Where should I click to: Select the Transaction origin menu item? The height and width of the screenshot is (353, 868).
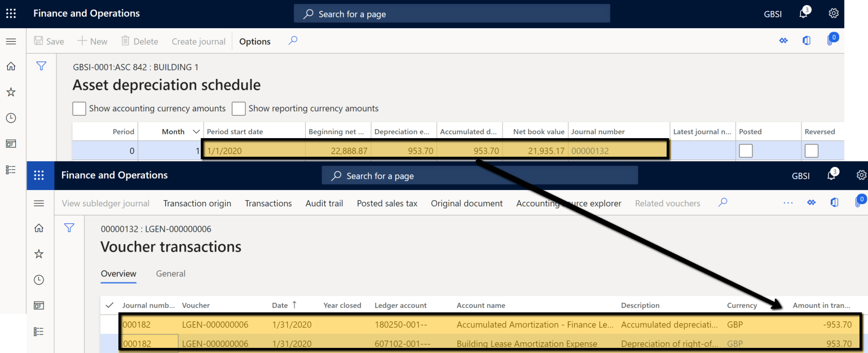pyautogui.click(x=197, y=203)
